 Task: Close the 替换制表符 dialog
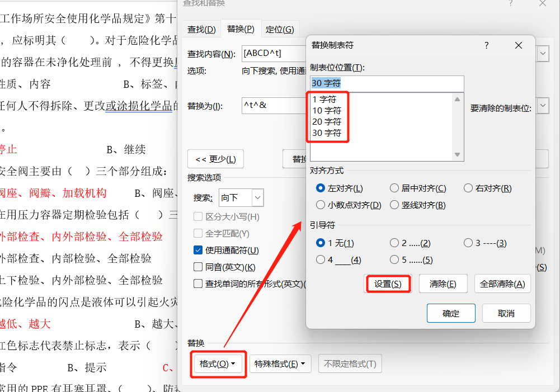[519, 45]
